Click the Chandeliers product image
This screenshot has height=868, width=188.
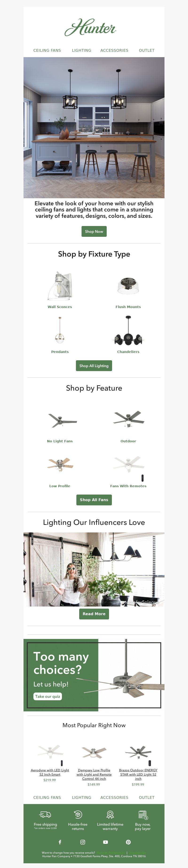click(x=128, y=331)
